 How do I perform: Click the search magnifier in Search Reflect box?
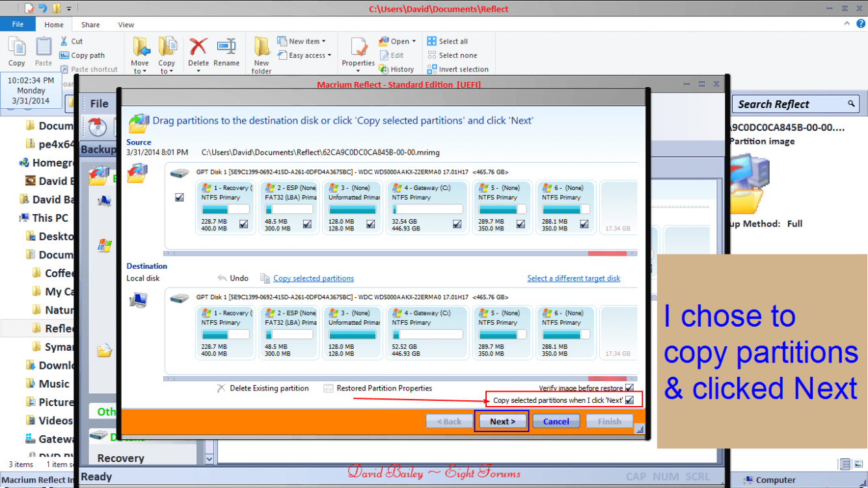coord(851,103)
